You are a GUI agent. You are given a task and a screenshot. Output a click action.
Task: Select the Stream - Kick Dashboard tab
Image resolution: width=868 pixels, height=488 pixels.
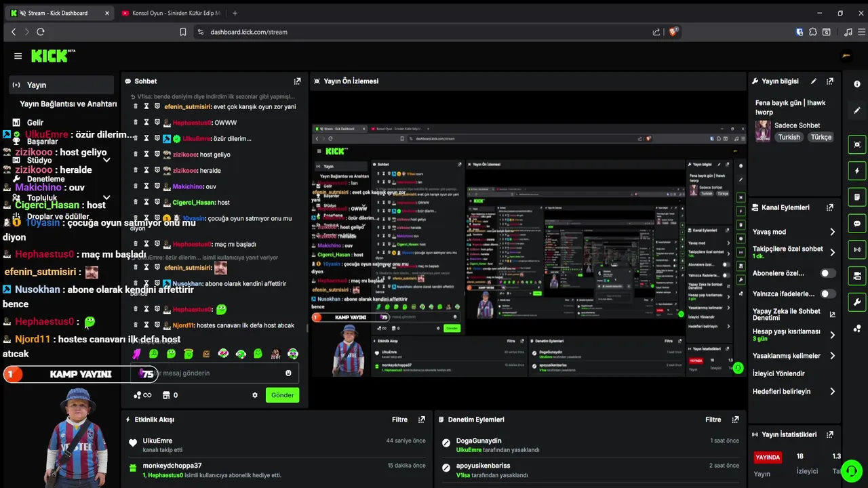pos(61,13)
